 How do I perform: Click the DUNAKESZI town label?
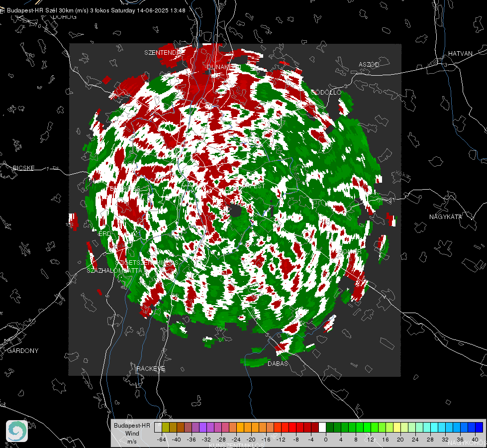224,67
